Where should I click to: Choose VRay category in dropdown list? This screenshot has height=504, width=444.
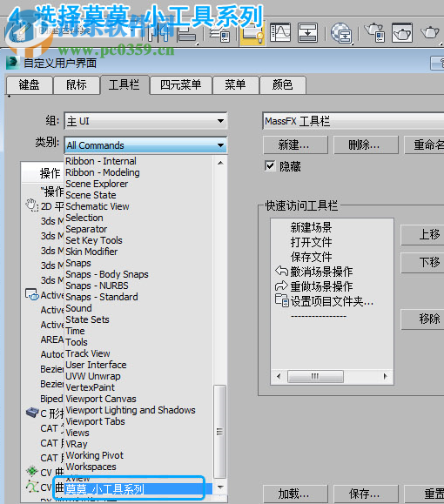point(77,444)
